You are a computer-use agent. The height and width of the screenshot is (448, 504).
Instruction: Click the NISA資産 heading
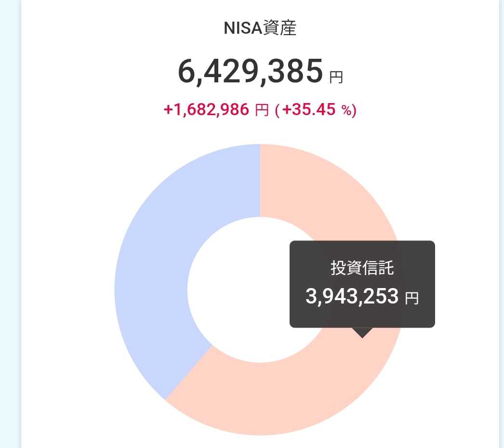coord(260,28)
